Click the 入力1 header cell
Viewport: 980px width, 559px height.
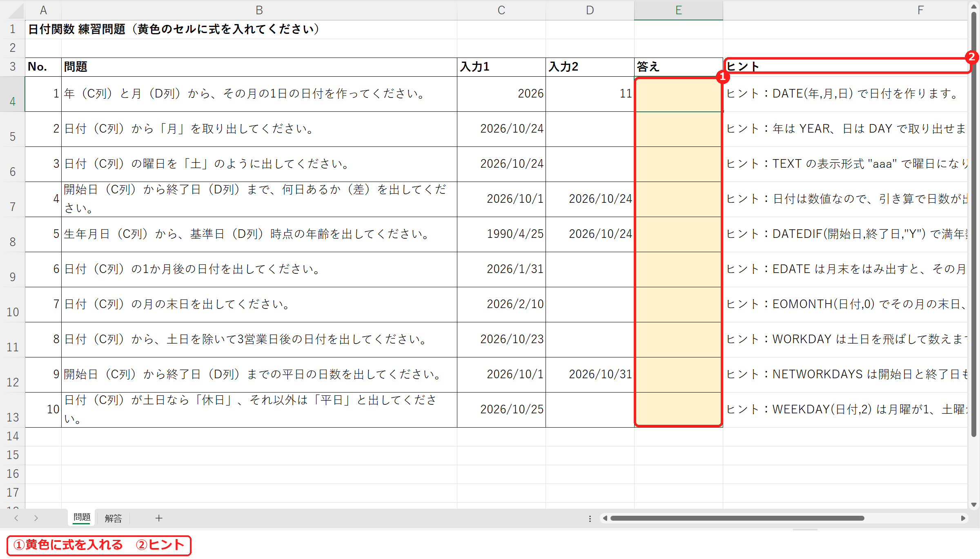coord(501,67)
